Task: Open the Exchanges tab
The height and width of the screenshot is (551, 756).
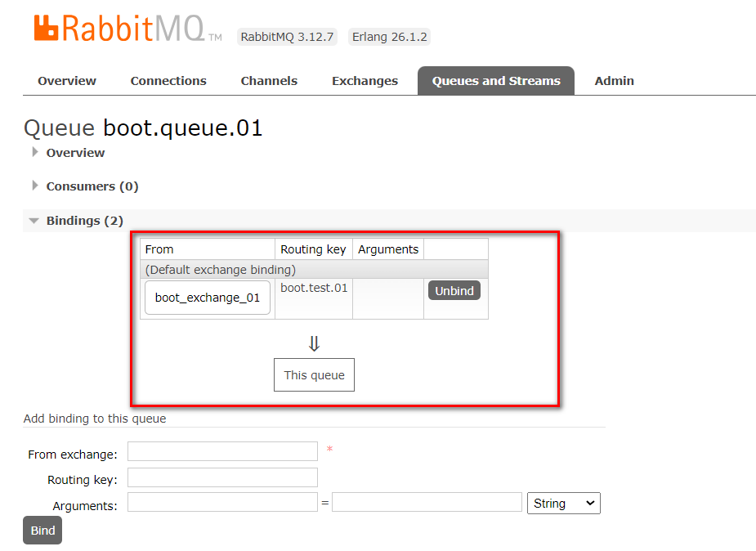Action: tap(365, 81)
